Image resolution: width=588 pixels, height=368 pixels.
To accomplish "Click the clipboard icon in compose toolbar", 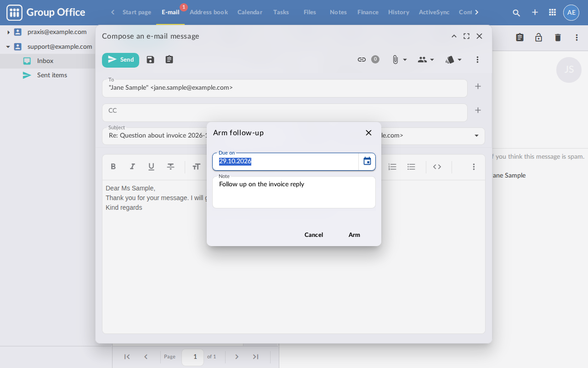I will 170,60.
